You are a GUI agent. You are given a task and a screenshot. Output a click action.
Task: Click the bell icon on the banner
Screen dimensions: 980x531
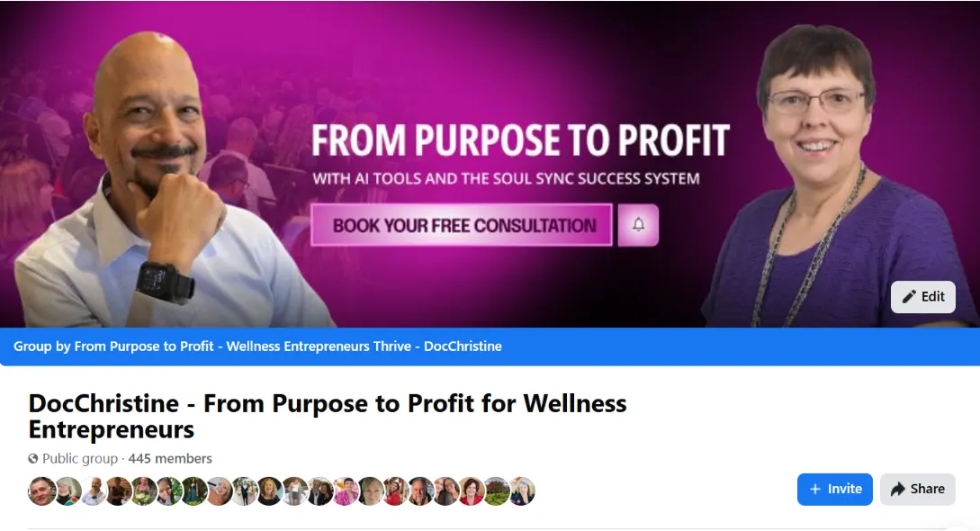point(638,225)
